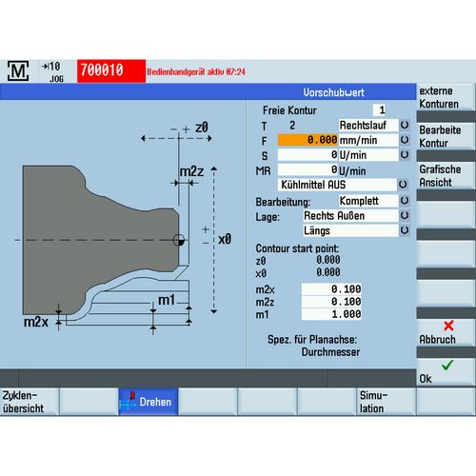This screenshot has width=476, height=476.
Task: Open the mm/min unit field
Action: 368,140
